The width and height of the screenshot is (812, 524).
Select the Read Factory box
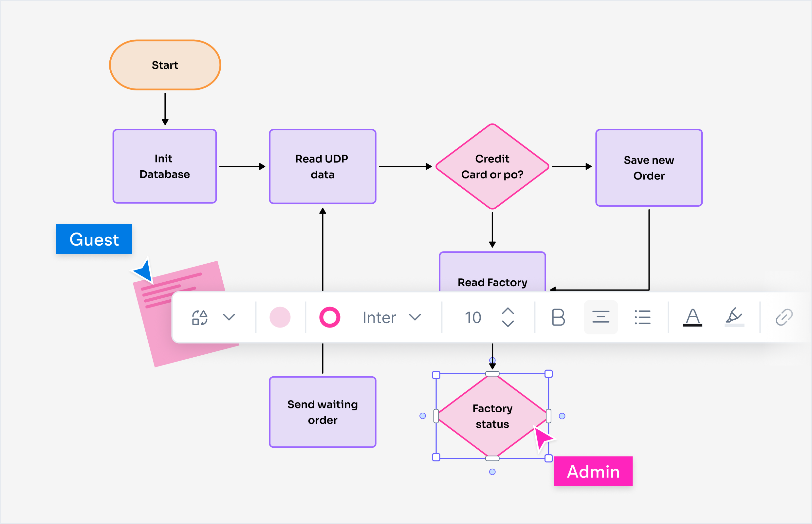[492, 272]
